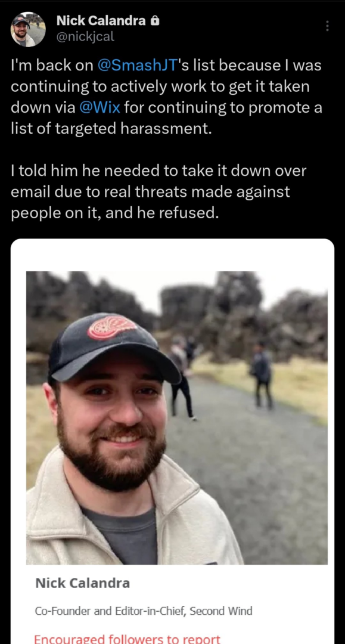Viewport: 345px width, 644px height.
Task: Click the padlock icon beside Nick Calandra
Action: pos(155,20)
